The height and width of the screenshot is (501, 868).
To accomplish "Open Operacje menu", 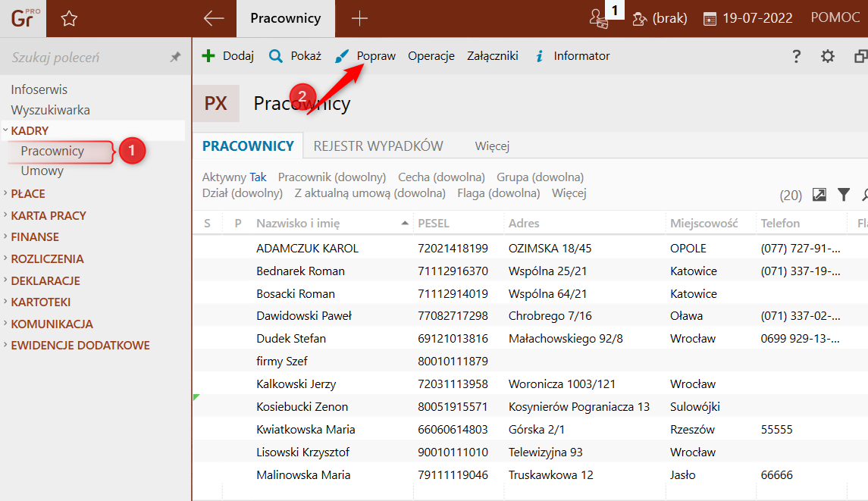I will (x=431, y=56).
